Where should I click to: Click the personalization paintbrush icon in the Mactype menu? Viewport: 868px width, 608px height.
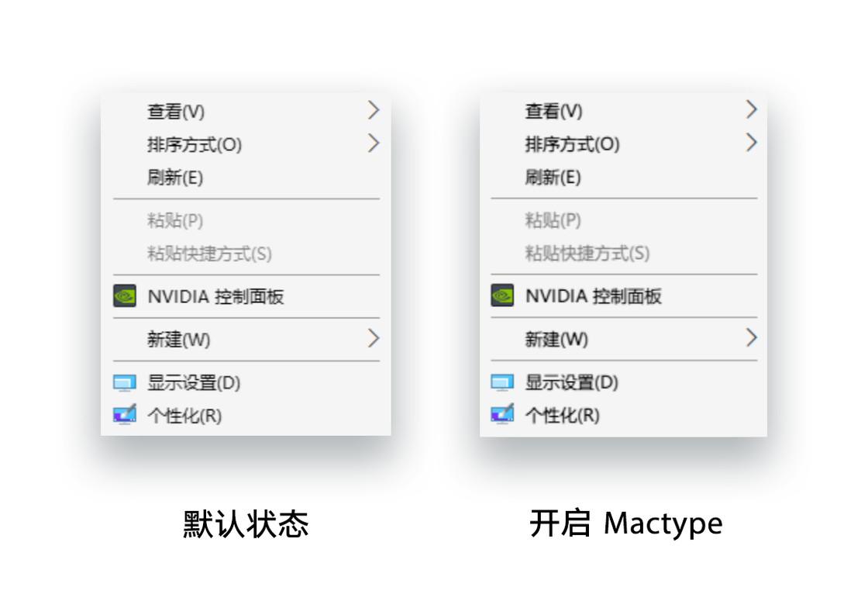(502, 415)
